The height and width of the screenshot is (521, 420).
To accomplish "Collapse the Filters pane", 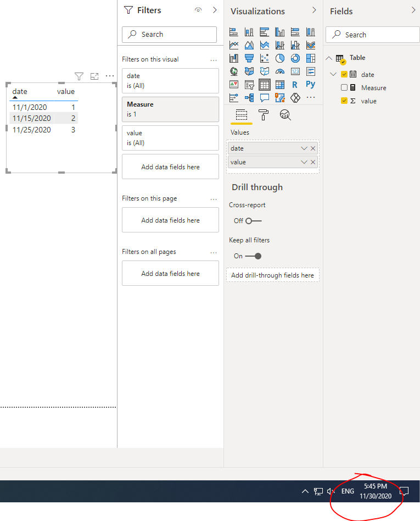I will (x=215, y=10).
